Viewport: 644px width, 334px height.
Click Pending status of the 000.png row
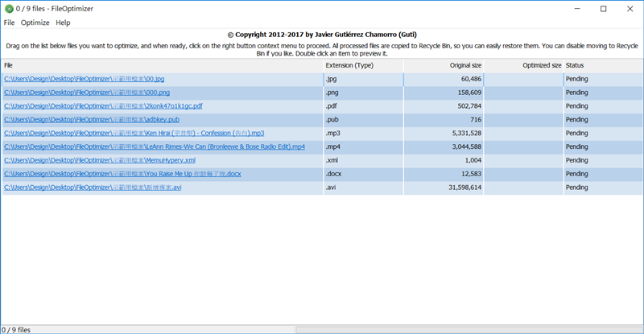[576, 93]
